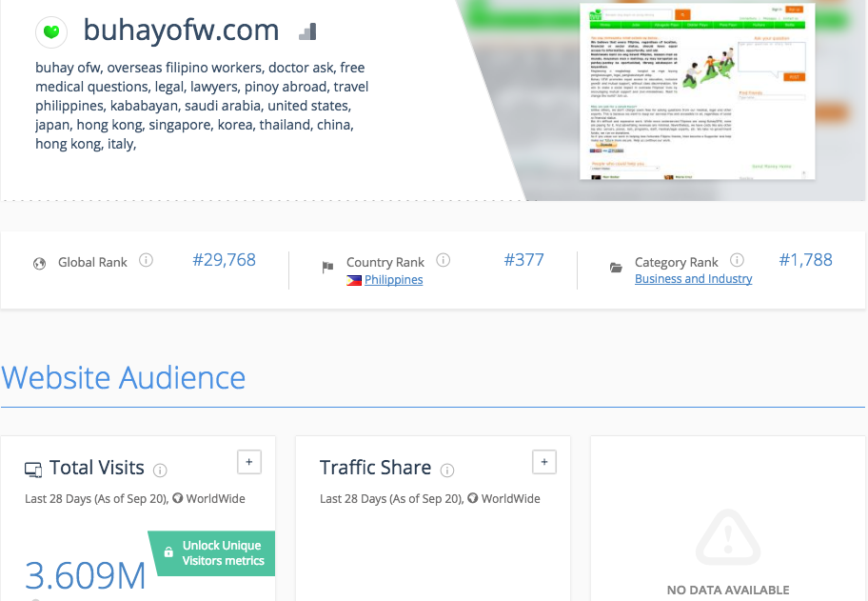Click the 3.609M total visits figure
868x601 pixels.
click(x=86, y=575)
